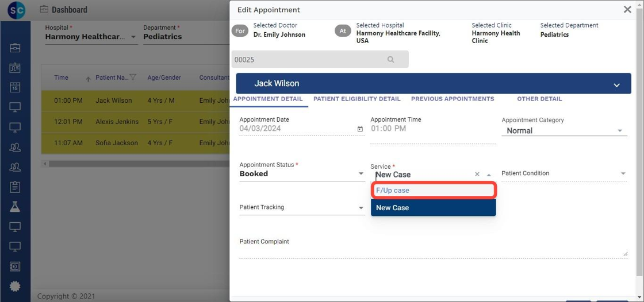Click the Appointment Time field
The image size is (644, 302).
click(433, 129)
